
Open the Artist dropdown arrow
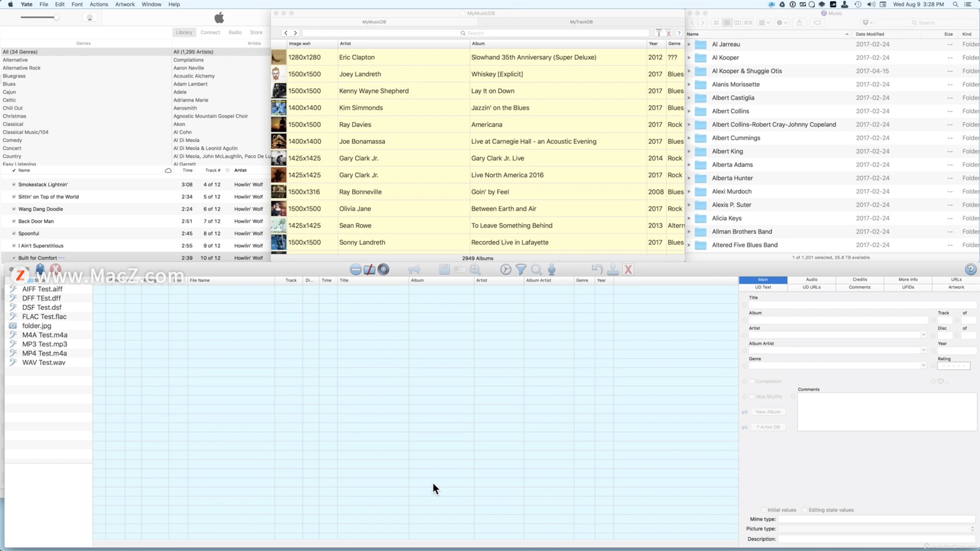(x=923, y=335)
